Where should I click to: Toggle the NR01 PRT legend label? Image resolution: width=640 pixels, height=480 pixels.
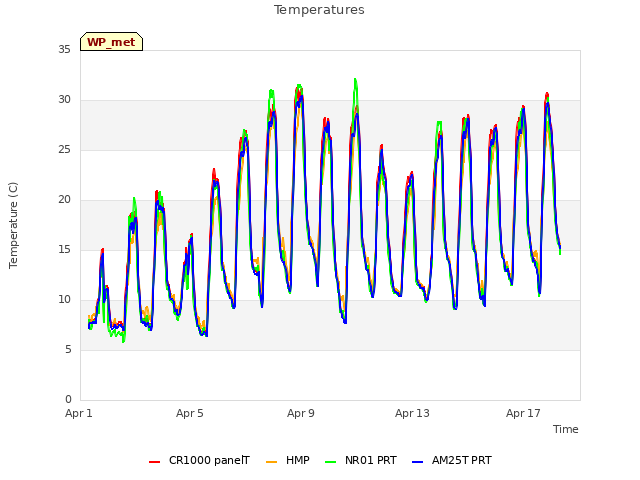pos(371,460)
